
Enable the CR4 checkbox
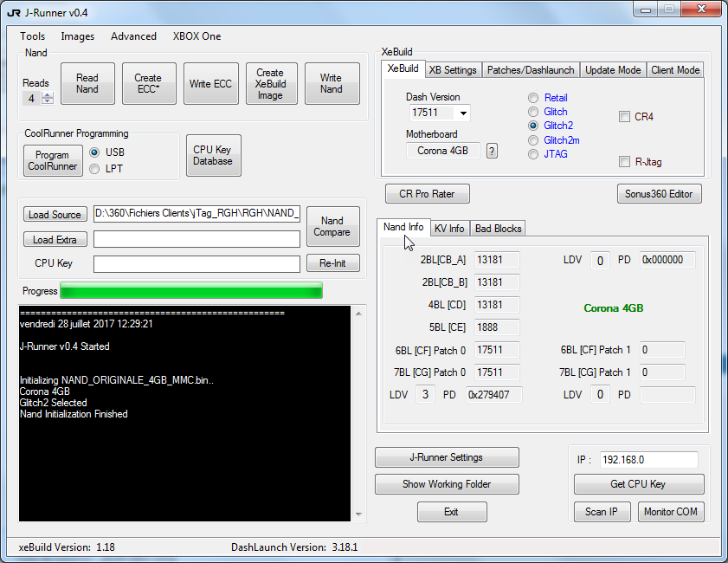624,117
